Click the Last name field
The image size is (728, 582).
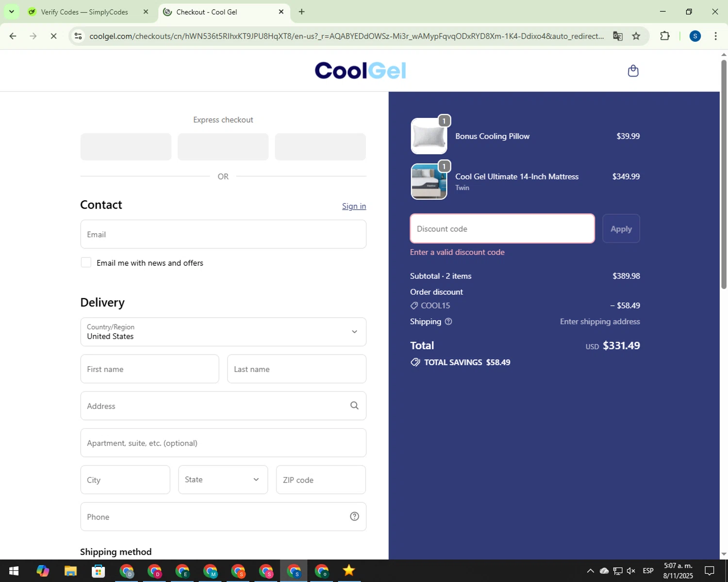pyautogui.click(x=297, y=369)
